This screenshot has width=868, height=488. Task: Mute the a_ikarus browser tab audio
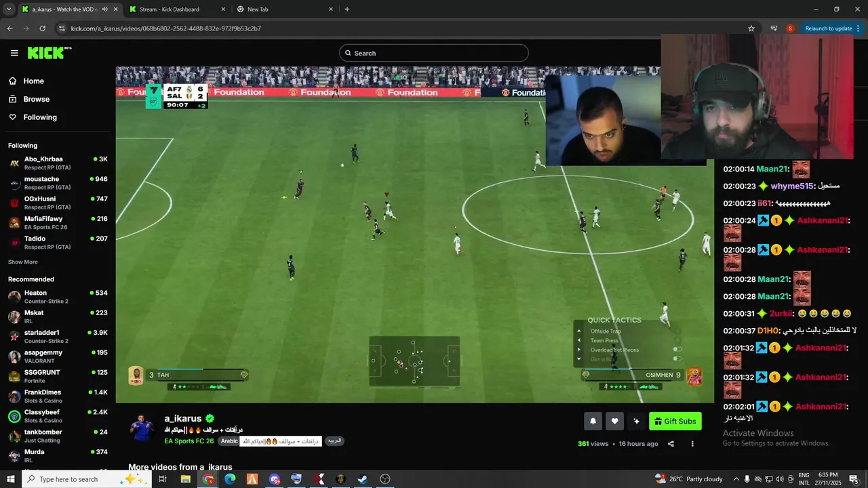[104, 9]
